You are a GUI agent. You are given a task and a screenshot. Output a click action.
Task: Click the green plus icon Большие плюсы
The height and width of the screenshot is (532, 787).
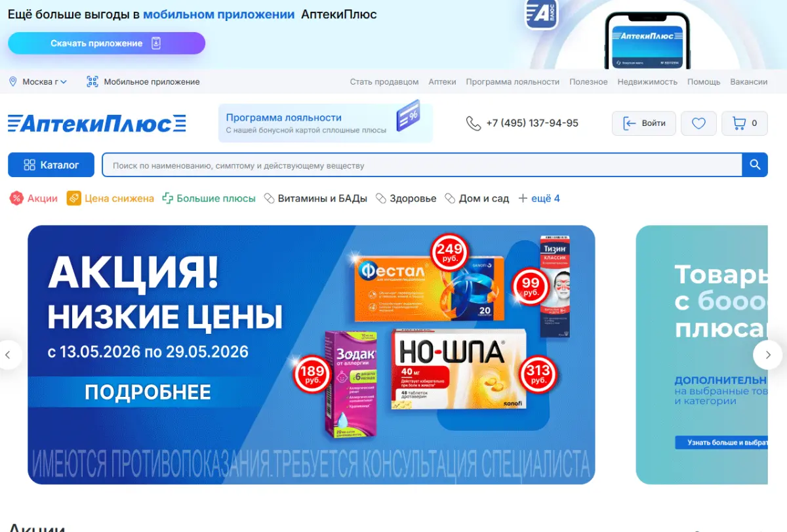click(168, 198)
